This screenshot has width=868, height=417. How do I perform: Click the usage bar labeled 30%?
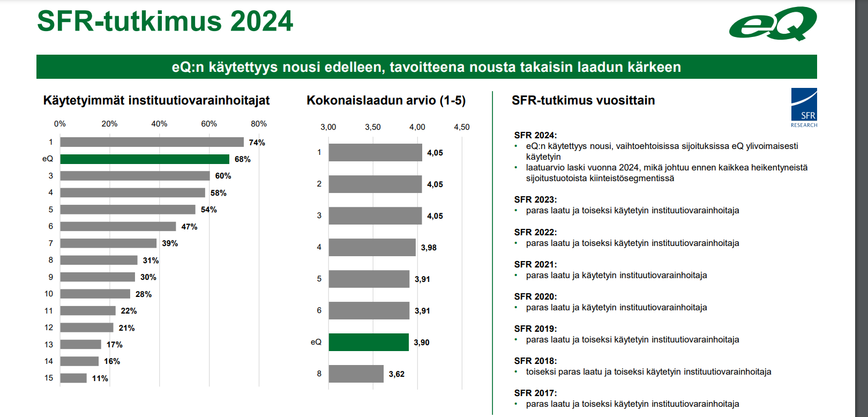(98, 277)
